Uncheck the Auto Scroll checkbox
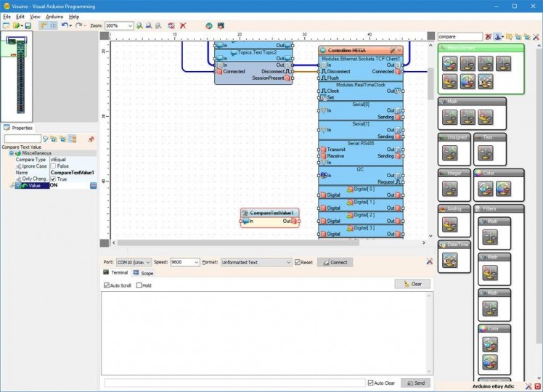 pos(107,285)
